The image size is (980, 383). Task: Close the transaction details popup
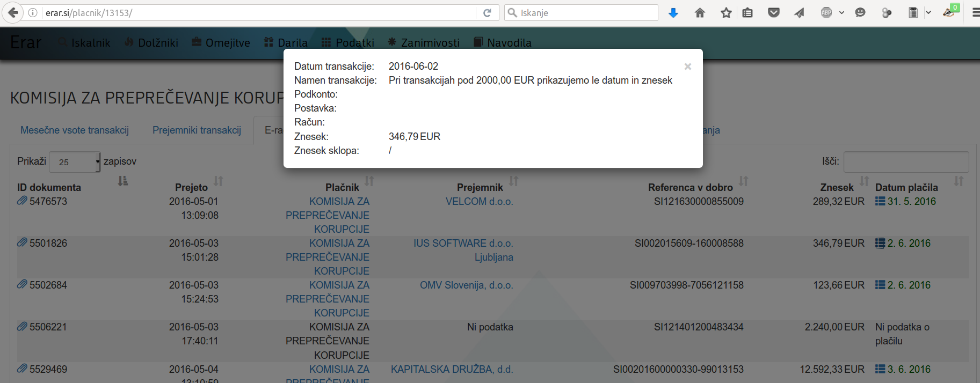(687, 67)
